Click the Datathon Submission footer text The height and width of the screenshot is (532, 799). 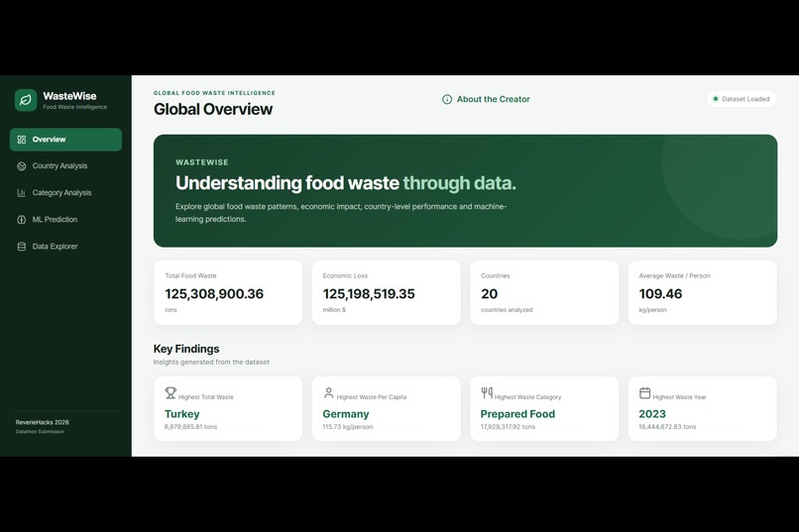pyautogui.click(x=40, y=432)
